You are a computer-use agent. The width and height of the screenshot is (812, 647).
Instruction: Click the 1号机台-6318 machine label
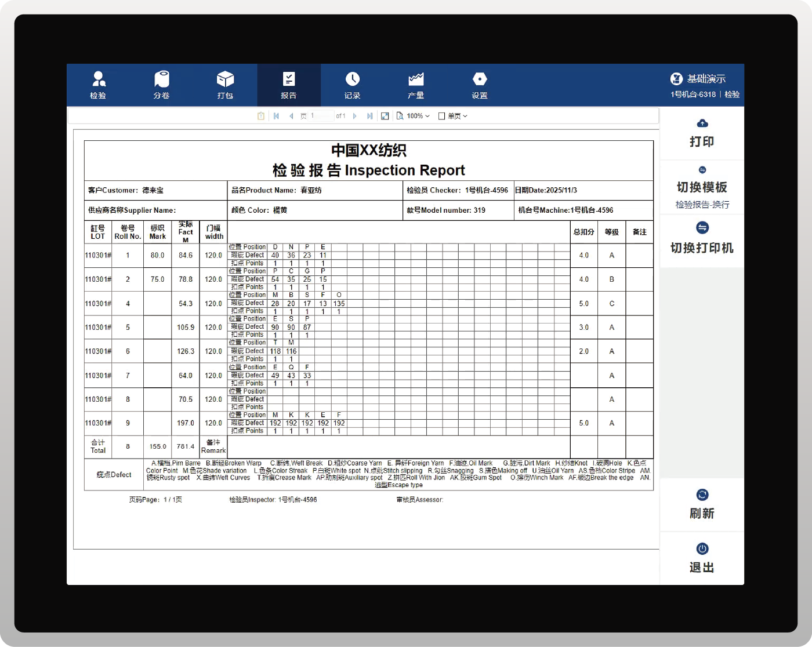[x=693, y=94]
